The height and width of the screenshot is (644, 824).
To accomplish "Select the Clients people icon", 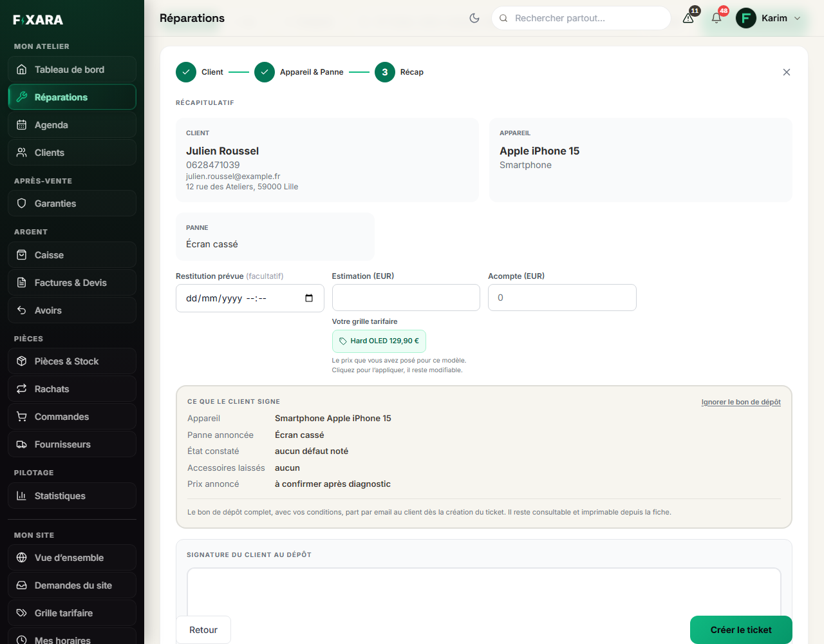I will coord(22,153).
